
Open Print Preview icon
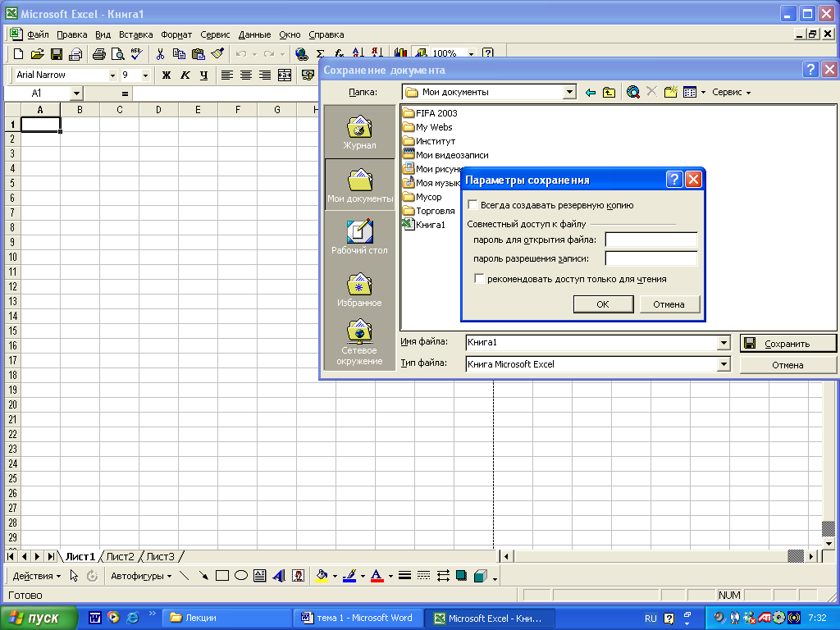118,53
